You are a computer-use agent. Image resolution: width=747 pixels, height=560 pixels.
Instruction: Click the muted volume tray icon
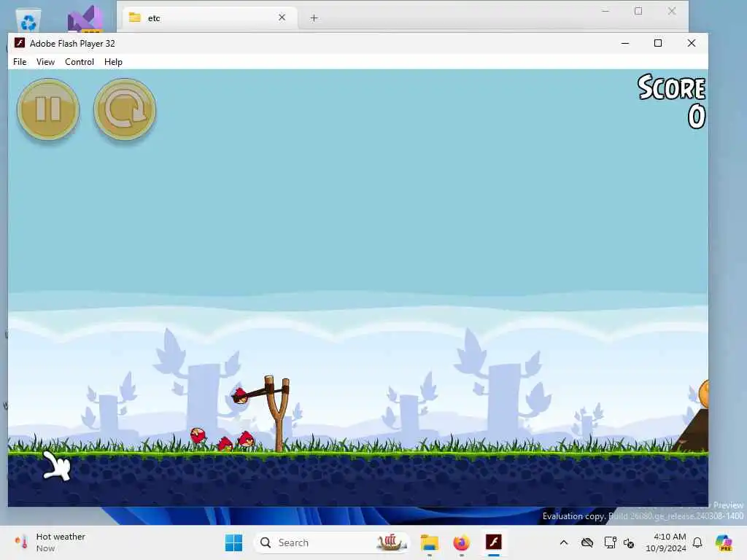(x=629, y=542)
